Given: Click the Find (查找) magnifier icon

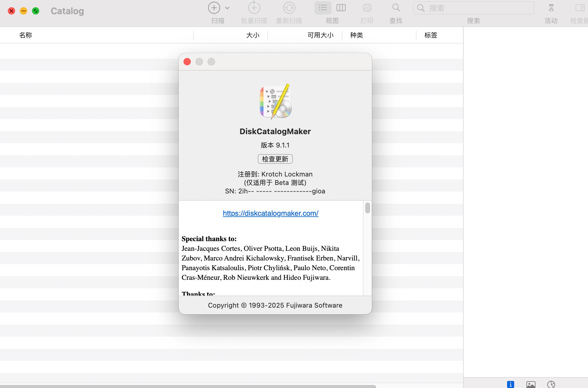Looking at the screenshot, I should (x=396, y=8).
